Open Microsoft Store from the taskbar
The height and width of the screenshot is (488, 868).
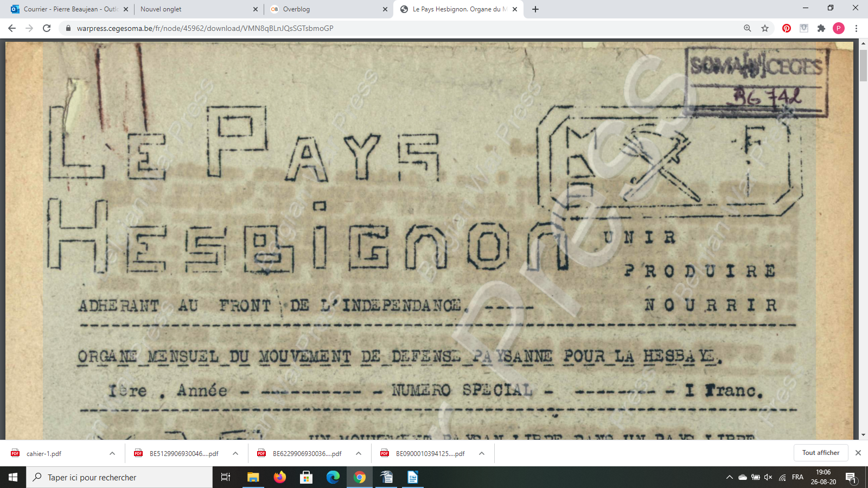point(307,477)
